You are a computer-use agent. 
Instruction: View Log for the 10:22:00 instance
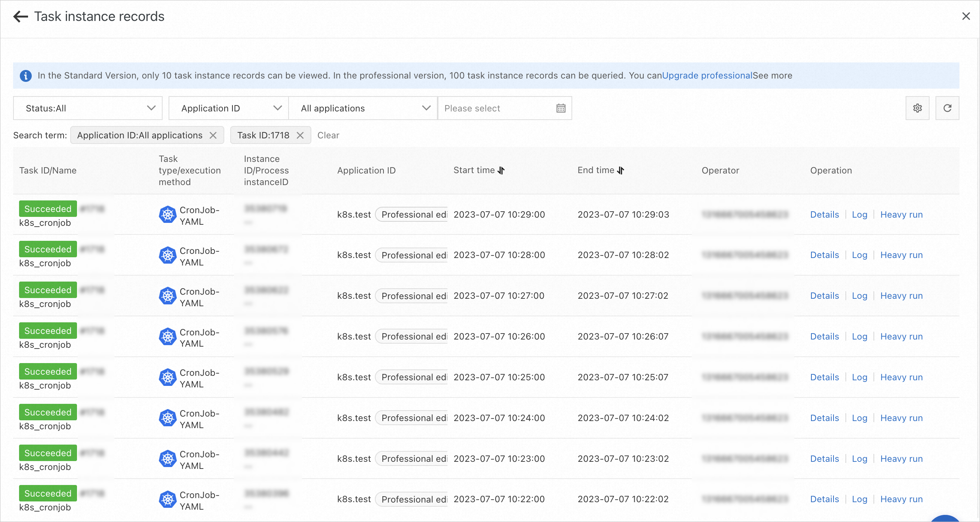[859, 499]
